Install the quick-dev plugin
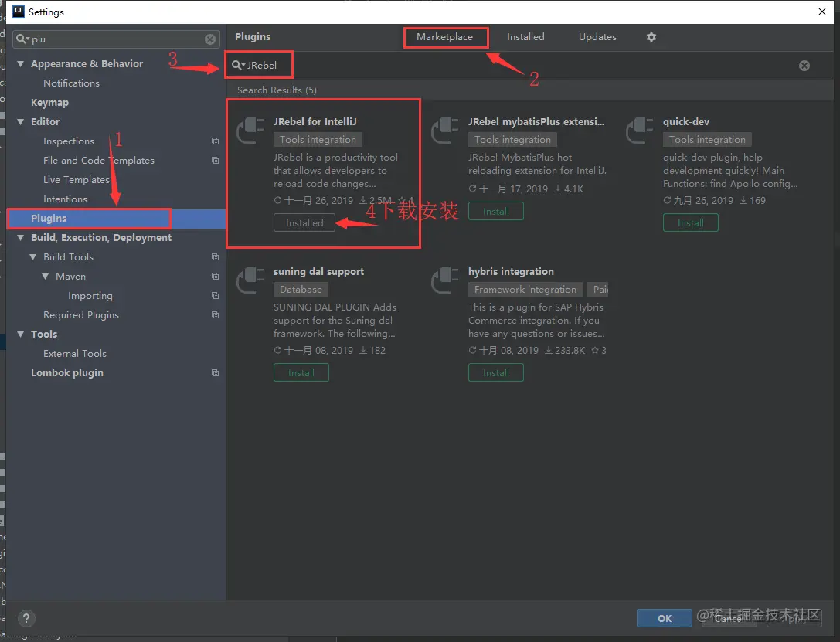Screen dimensions: 840x642 click(691, 222)
